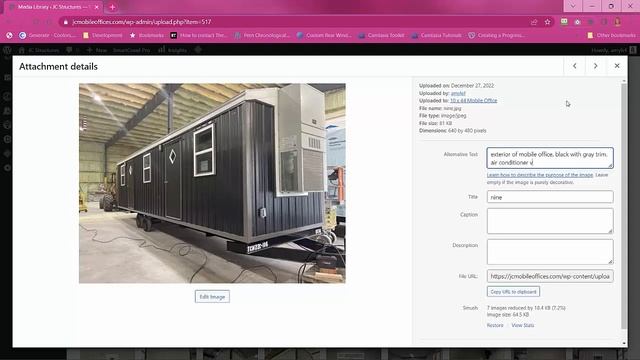
Task: Click the Restore link under Smush
Action: (x=495, y=325)
